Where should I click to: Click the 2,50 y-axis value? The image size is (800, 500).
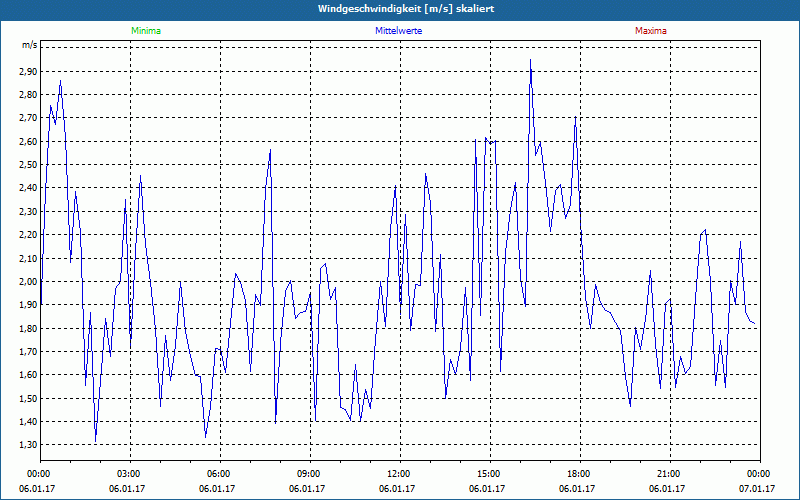pyautogui.click(x=29, y=165)
